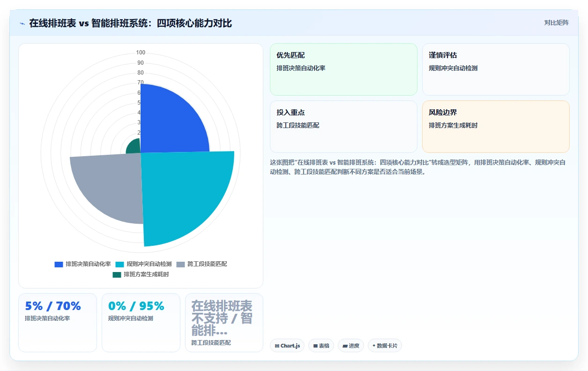Click the dark green 排班方案生成耗时 swatch
The height and width of the screenshot is (371, 588).
coord(117,275)
